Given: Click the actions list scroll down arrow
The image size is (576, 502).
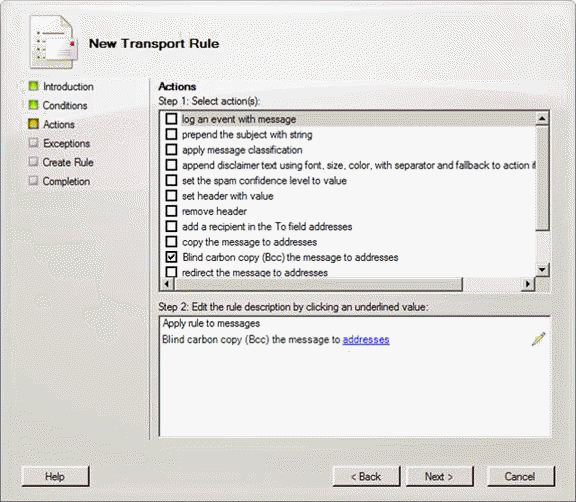Looking at the screenshot, I should click(542, 270).
